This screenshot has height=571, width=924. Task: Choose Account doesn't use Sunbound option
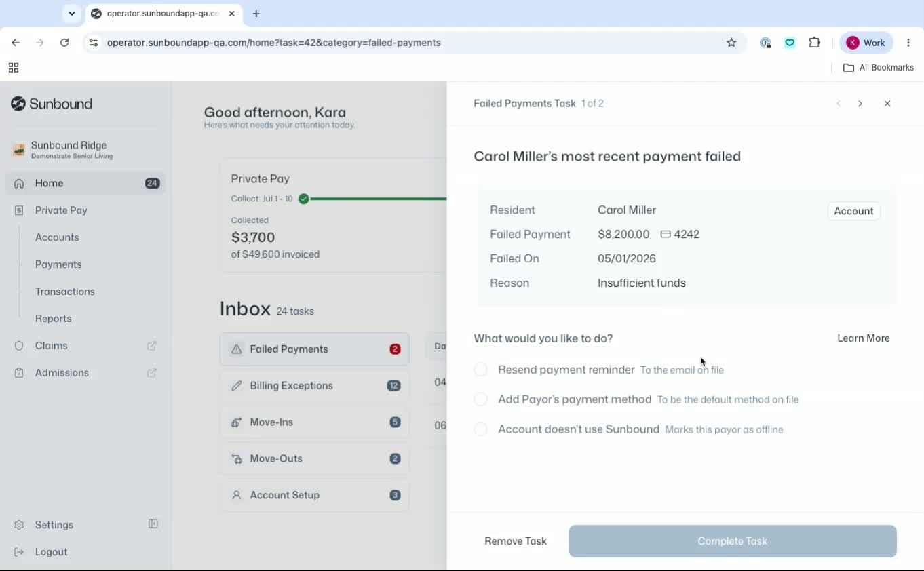480,429
